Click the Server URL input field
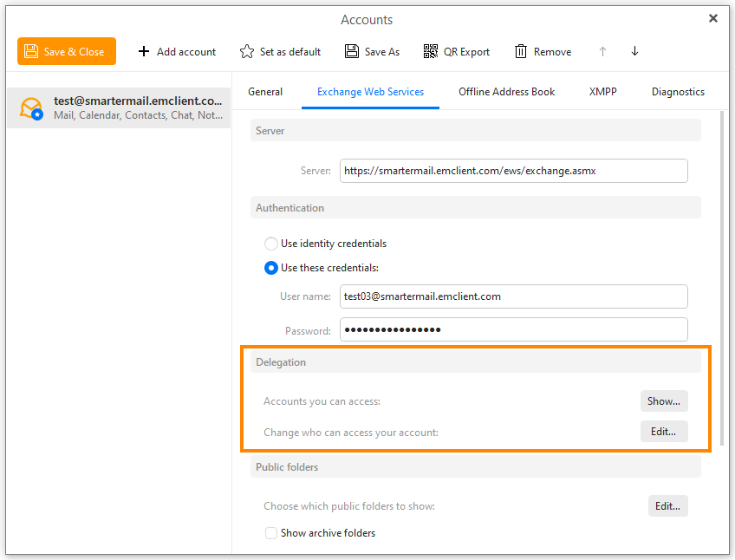The image size is (735, 560). [x=513, y=171]
